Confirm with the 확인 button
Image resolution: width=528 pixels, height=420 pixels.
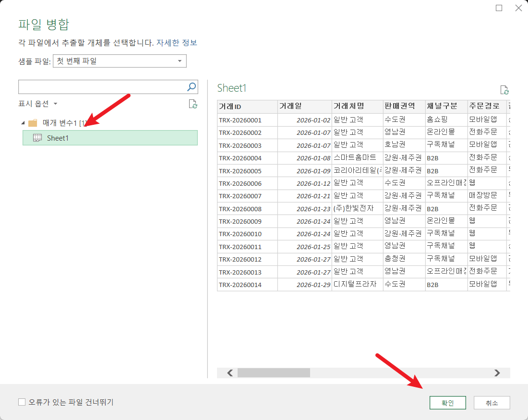pos(447,403)
